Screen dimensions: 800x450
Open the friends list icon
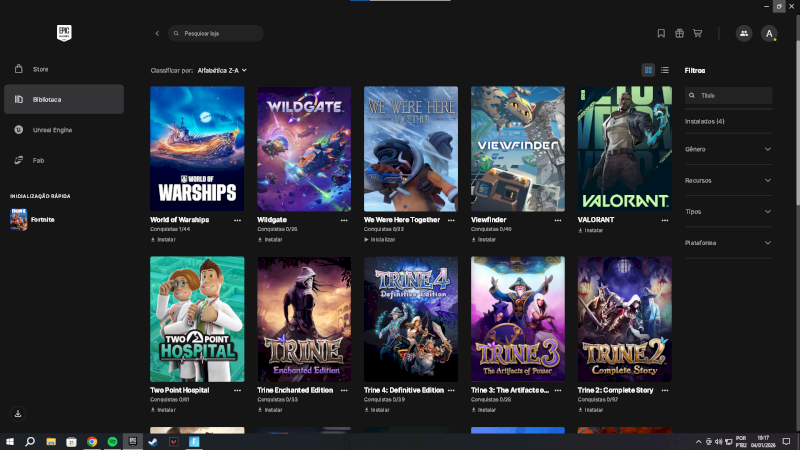pyautogui.click(x=744, y=33)
